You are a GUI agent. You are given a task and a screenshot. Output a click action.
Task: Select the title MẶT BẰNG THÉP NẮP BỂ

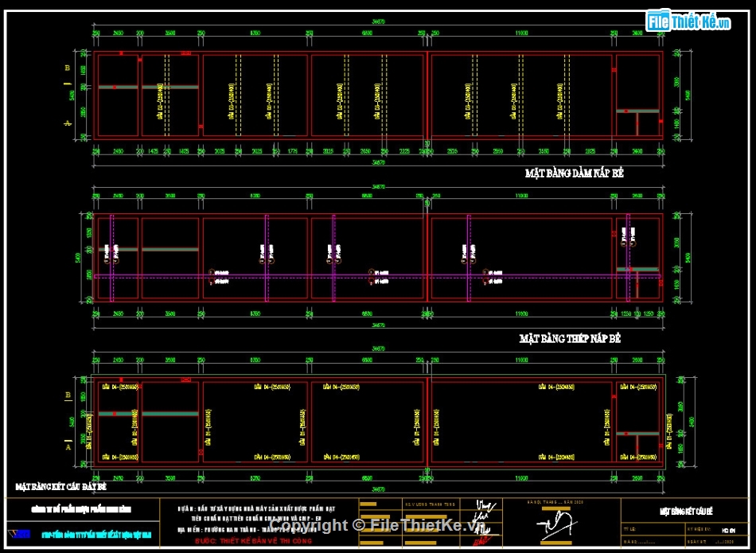tap(570, 339)
